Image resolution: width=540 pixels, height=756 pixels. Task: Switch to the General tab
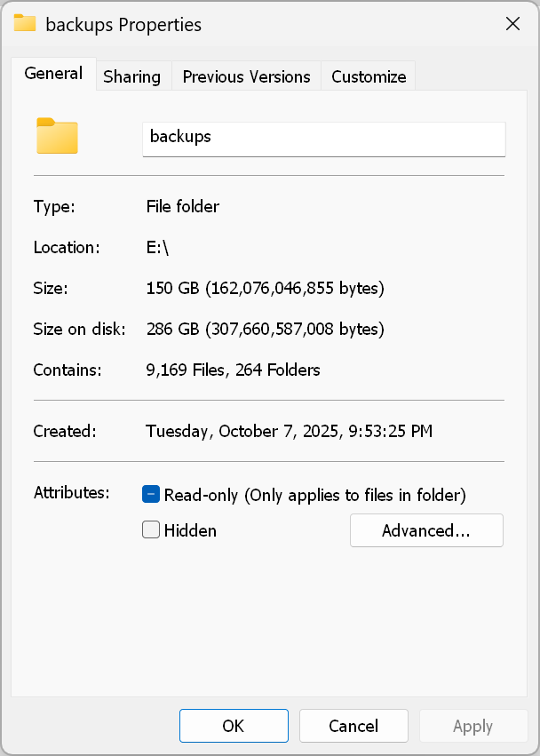coord(53,75)
